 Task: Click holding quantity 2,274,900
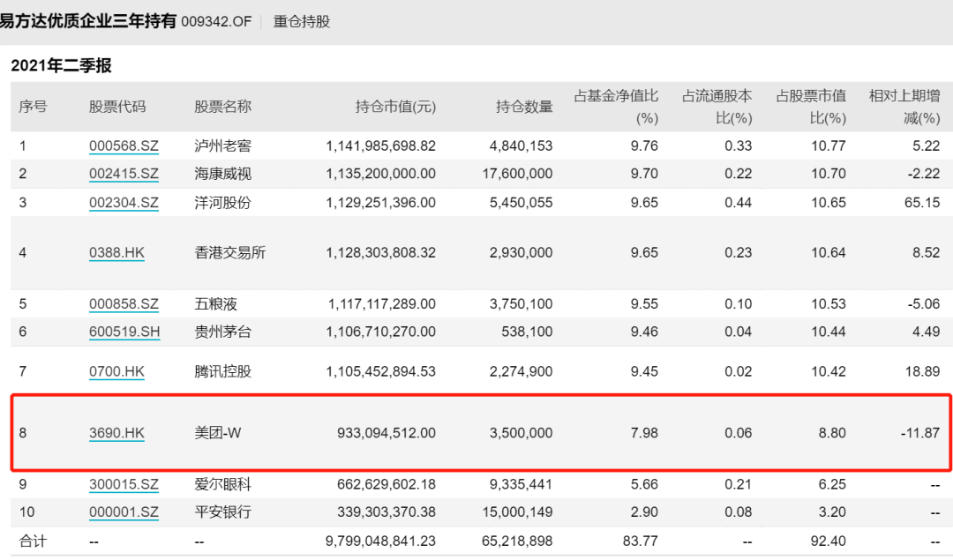pos(522,371)
